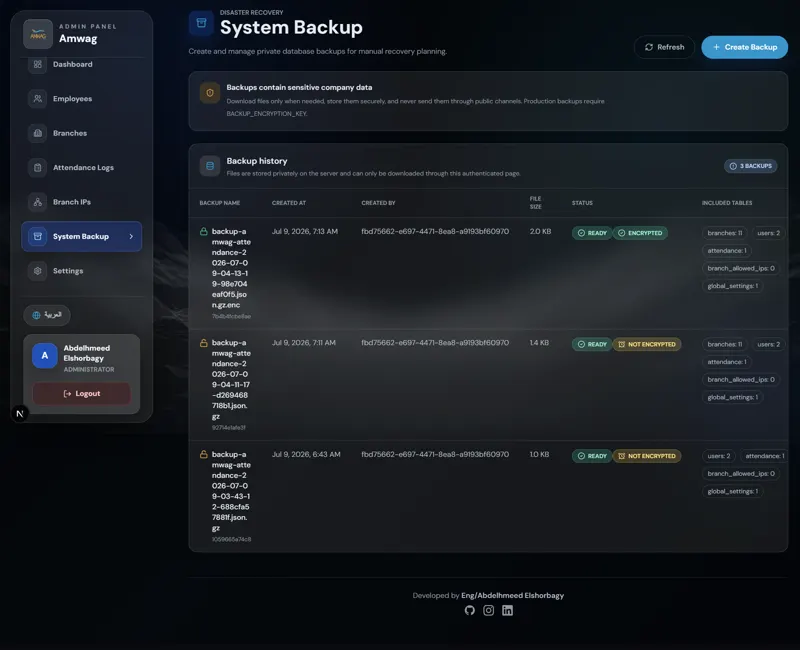Viewport: 800px width, 650px height.
Task: Click NOT ENCRYPTED badge of 6:43 AM backup
Action: point(647,456)
